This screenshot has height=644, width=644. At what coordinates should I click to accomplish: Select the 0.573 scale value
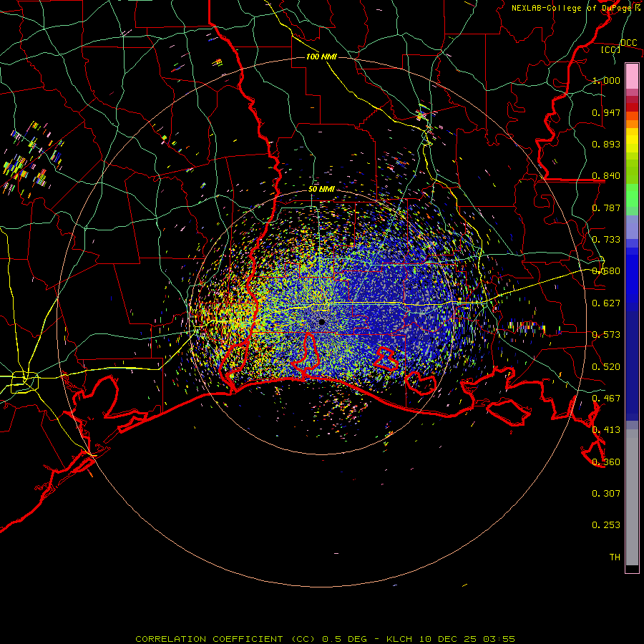(606, 335)
